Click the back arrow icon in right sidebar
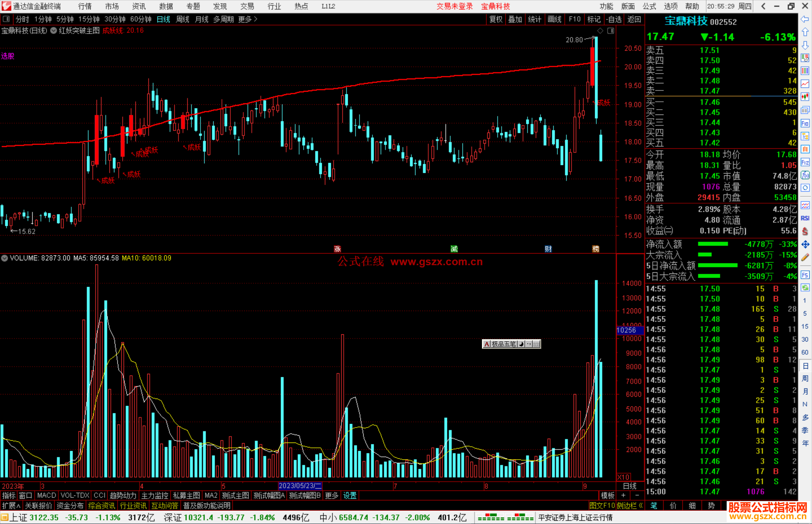 tap(804, 19)
